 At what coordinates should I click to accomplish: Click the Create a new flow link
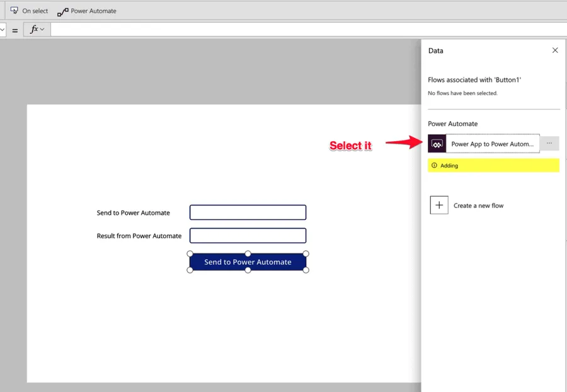[x=478, y=205]
